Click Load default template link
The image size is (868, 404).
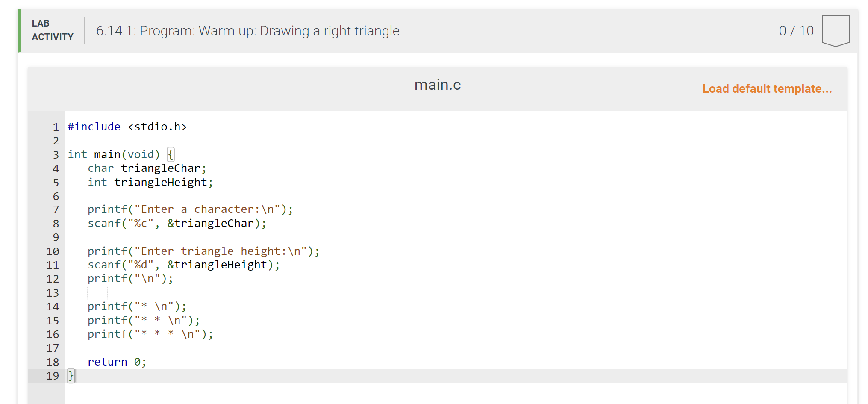[767, 89]
